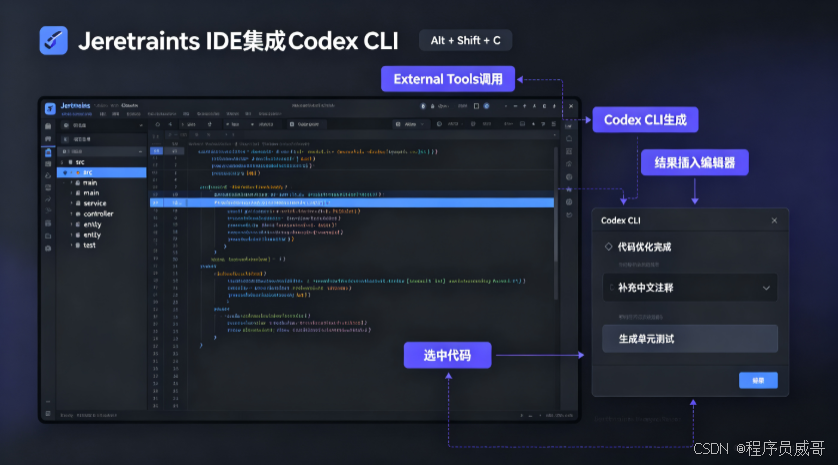This screenshot has height=465, width=838.
Task: Click the highlighted blue code line
Action: coord(352,203)
